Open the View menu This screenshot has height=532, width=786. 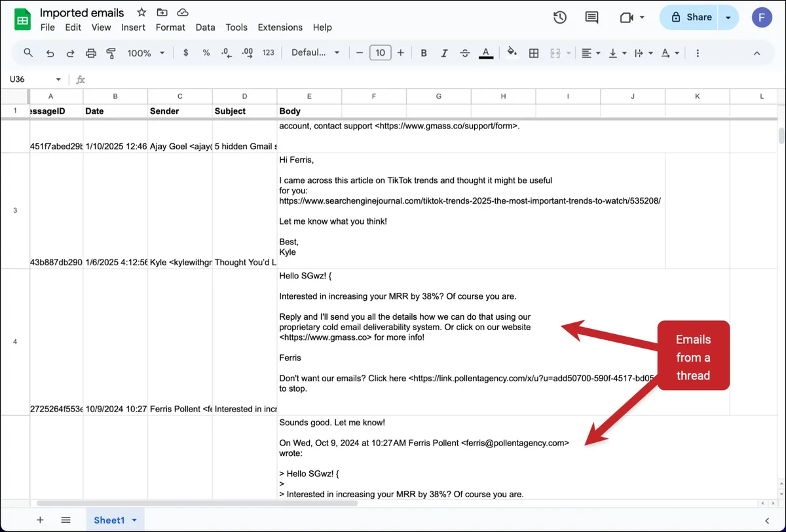tap(101, 28)
